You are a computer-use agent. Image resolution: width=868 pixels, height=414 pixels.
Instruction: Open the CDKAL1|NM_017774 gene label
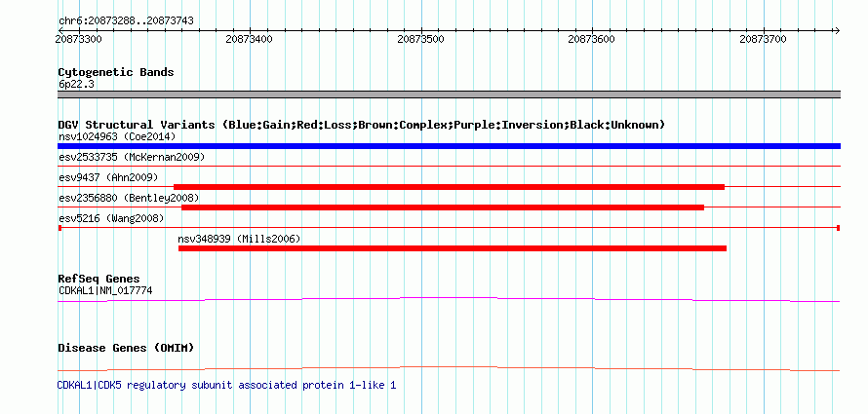tap(105, 290)
